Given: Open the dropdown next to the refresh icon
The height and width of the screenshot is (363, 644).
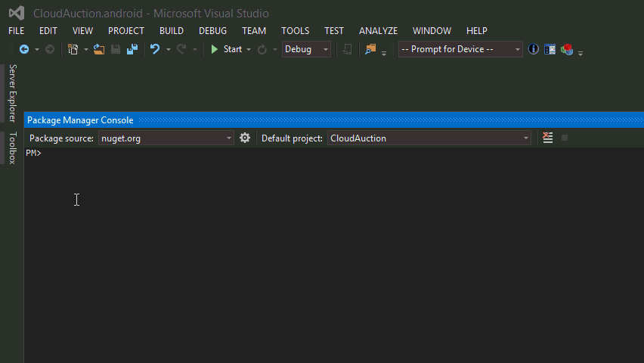Looking at the screenshot, I should coord(275,49).
